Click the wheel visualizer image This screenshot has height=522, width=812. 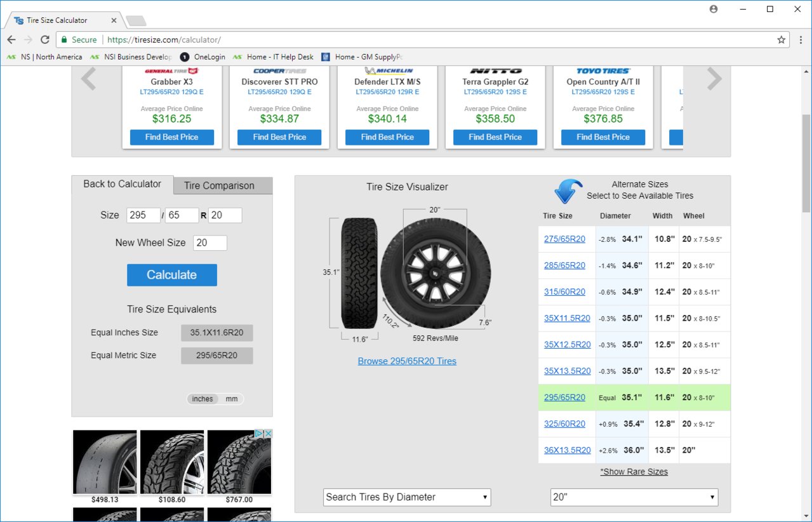[436, 272]
